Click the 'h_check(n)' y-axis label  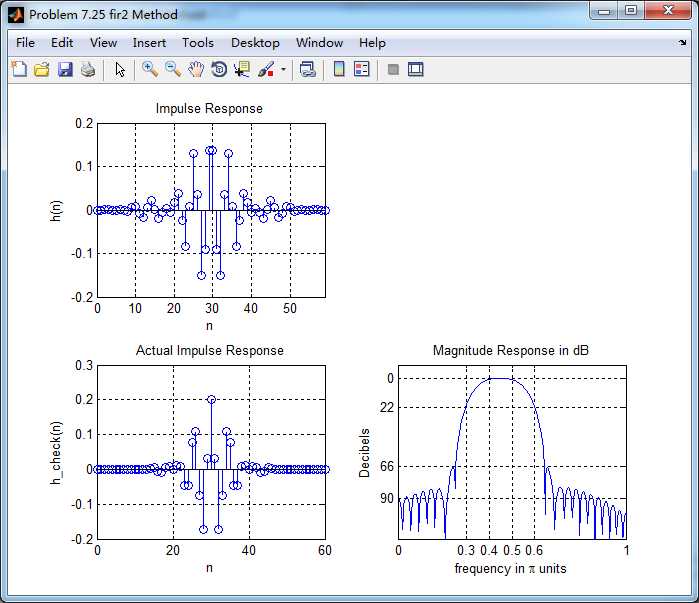(x=55, y=453)
